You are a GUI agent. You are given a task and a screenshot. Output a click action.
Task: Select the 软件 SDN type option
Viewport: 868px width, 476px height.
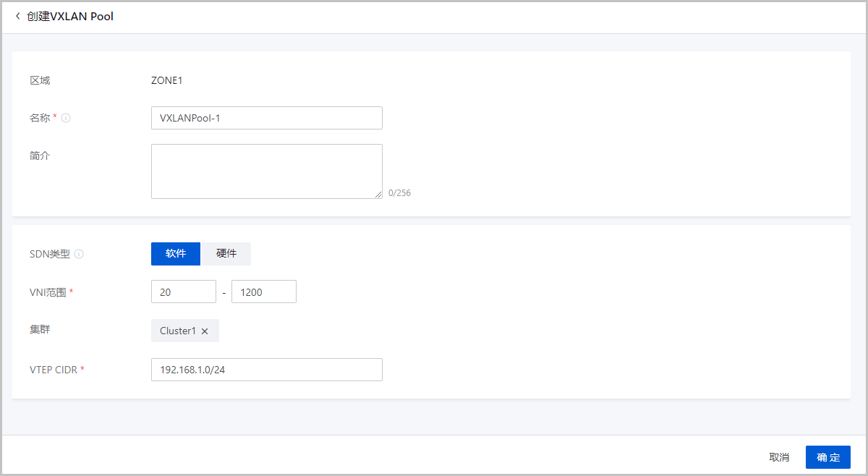[176, 254]
